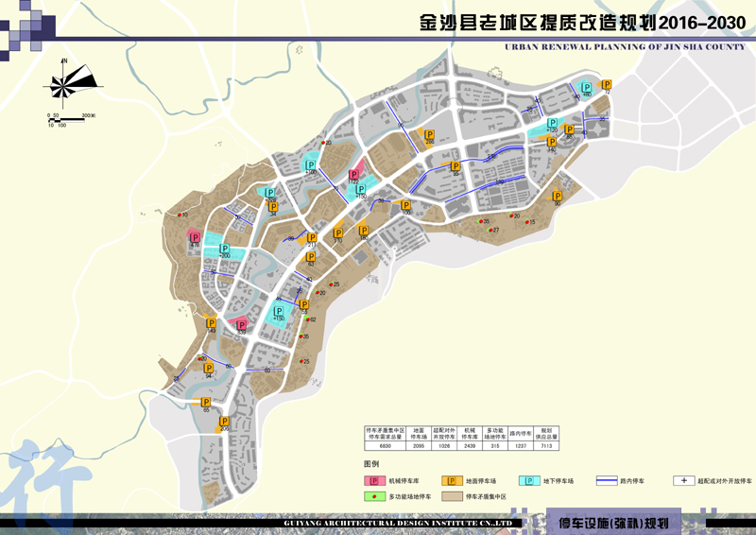Click the pink mechanical parking icon labeled 1122
756x535 pixels.
pyautogui.click(x=355, y=175)
